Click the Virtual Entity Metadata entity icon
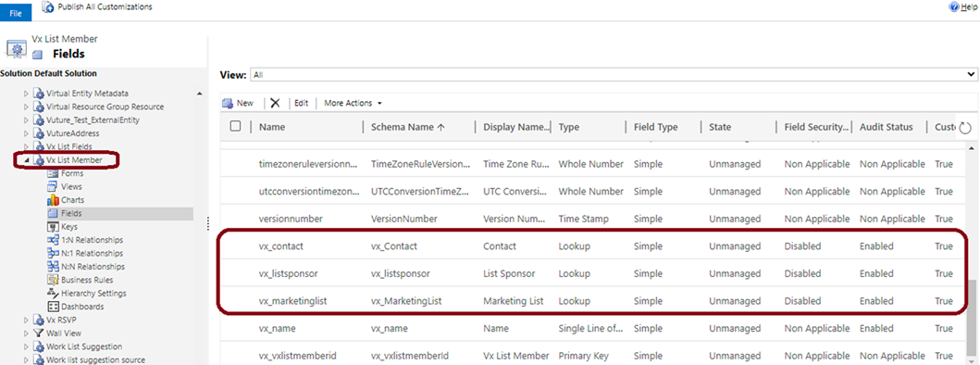This screenshot has height=365, width=980. (40, 94)
